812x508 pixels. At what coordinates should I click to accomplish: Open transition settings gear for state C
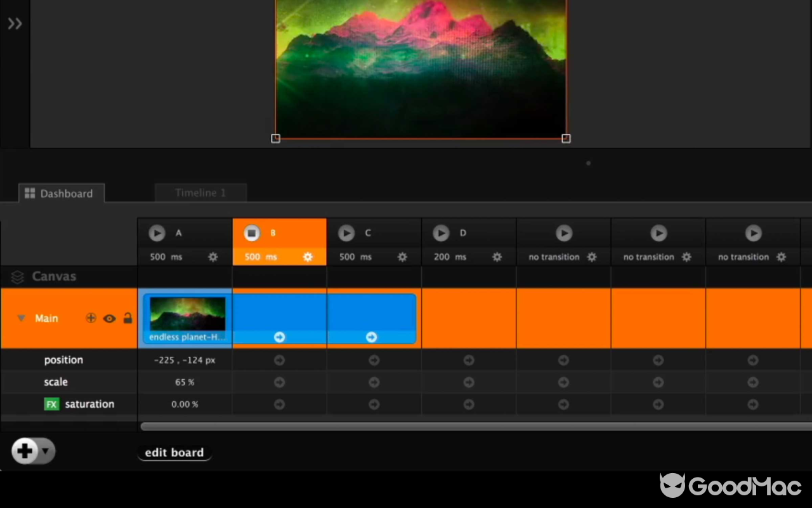(x=402, y=257)
